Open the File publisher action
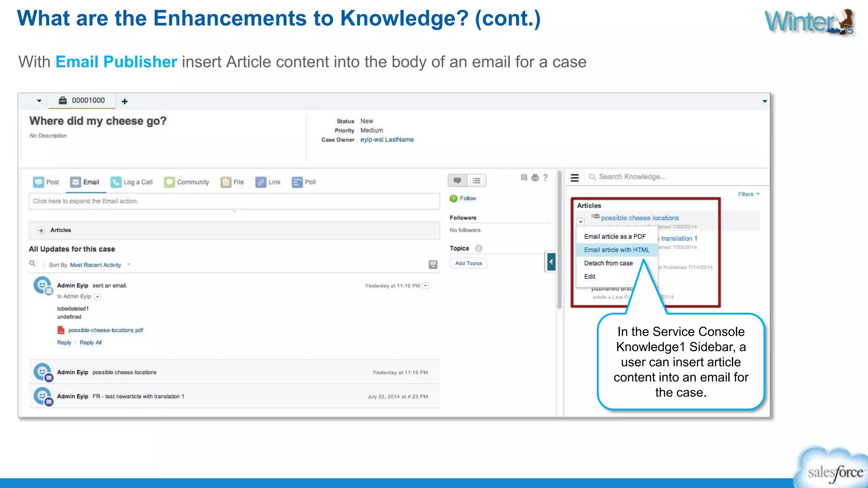The width and height of the screenshot is (868, 488). tap(232, 182)
